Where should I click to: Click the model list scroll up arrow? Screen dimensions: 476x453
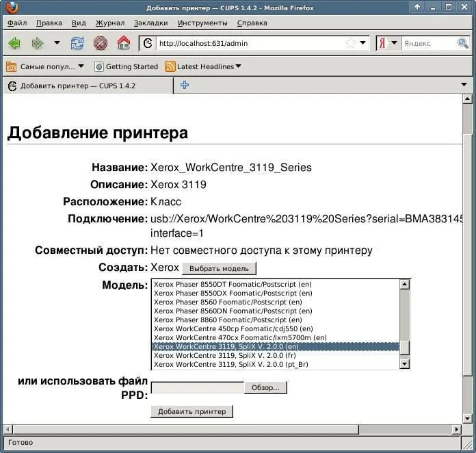(404, 285)
